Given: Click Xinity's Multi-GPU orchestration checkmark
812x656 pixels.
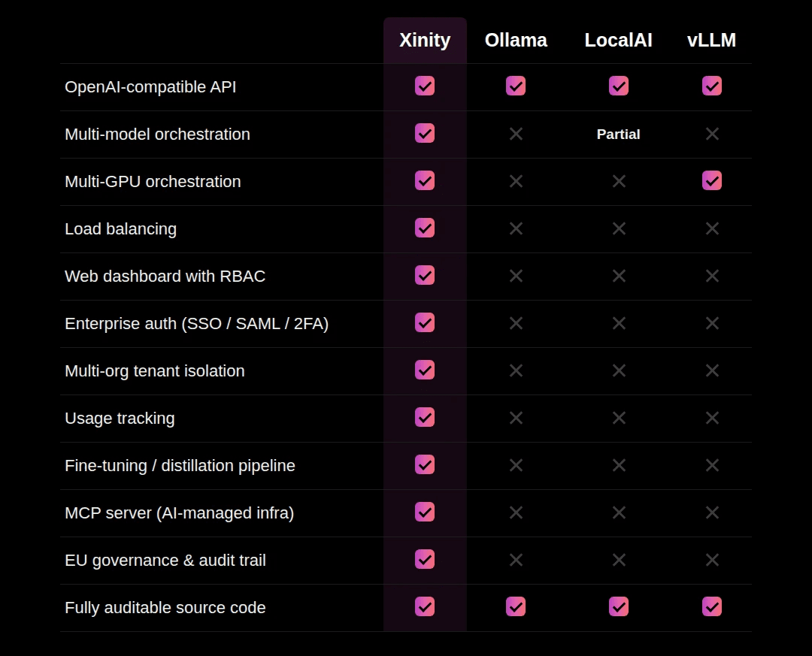Looking at the screenshot, I should pos(425,180).
